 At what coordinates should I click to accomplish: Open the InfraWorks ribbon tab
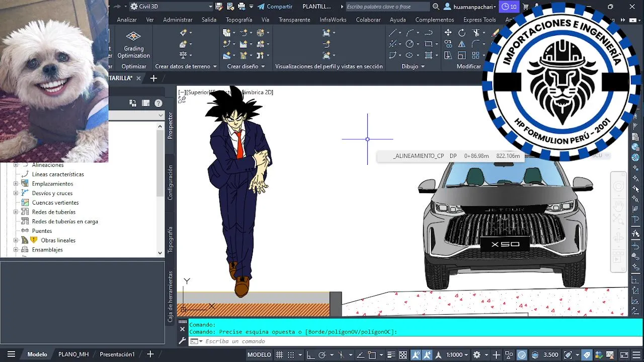pyautogui.click(x=333, y=20)
